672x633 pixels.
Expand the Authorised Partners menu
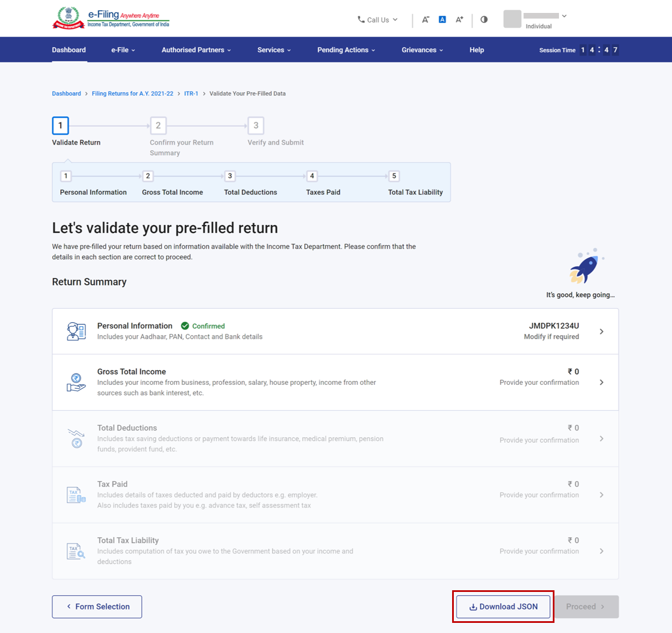(196, 50)
